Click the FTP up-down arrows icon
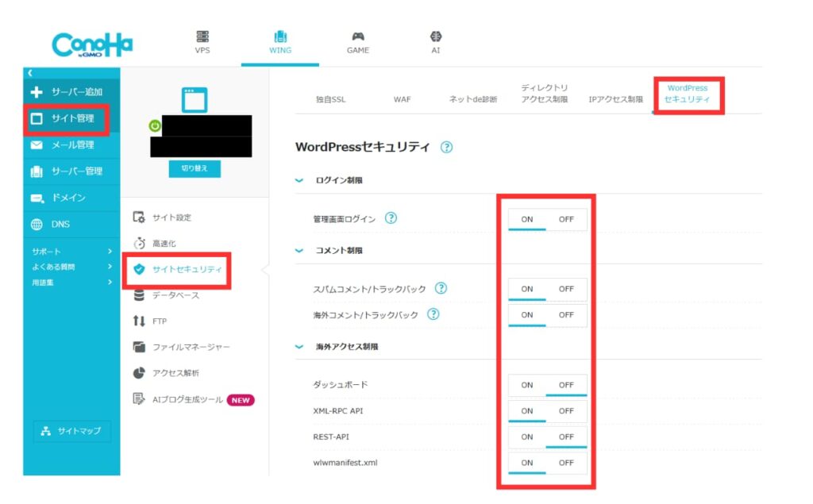This screenshot has height=504, width=813. 139,321
